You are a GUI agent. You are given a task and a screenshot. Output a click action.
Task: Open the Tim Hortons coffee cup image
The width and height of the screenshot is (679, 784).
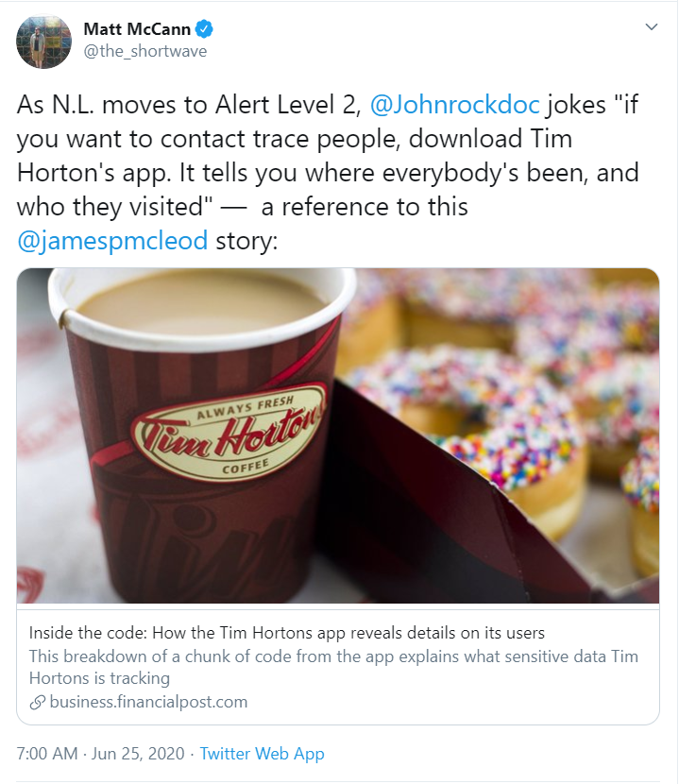(338, 435)
